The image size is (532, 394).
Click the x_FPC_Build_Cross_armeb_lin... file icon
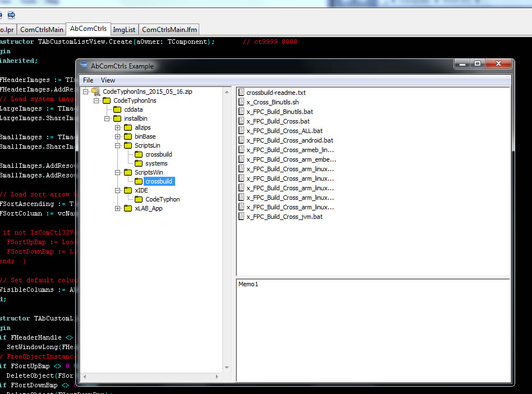(241, 149)
